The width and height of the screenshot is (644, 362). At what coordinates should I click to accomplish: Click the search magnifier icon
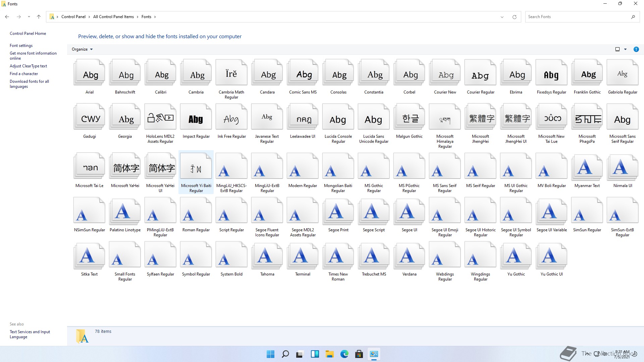coord(633,17)
